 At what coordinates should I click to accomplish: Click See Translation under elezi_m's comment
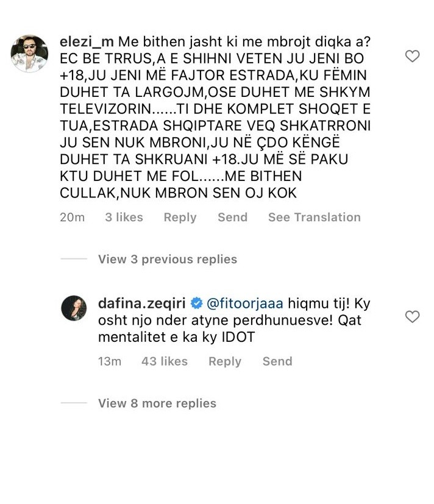click(x=314, y=218)
